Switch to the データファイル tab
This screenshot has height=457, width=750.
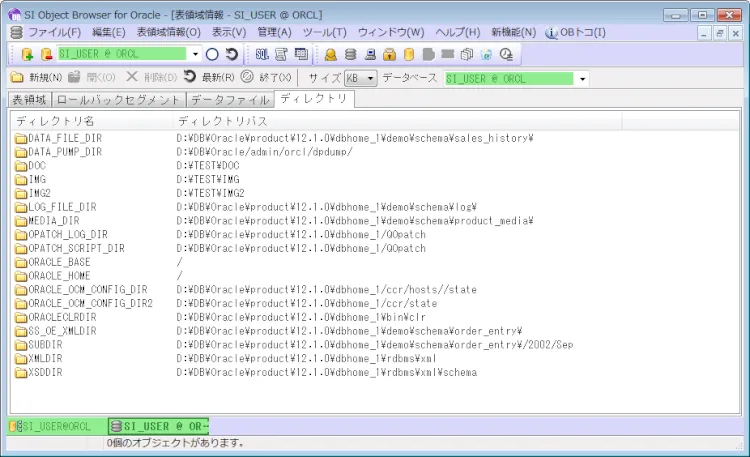pos(231,100)
